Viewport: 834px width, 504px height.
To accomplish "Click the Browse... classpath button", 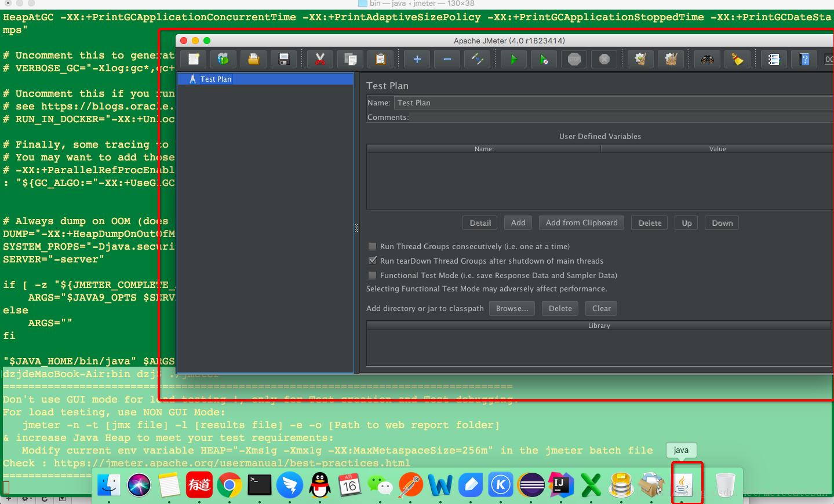I will [x=512, y=309].
